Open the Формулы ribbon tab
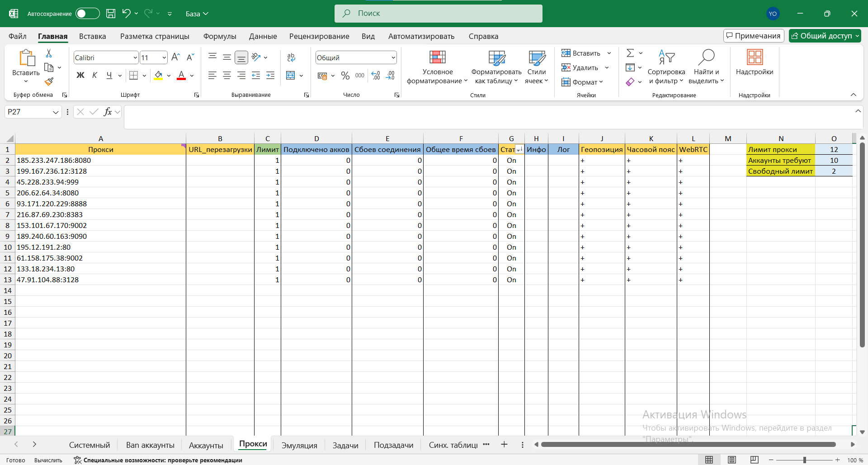This screenshot has width=868, height=465. click(x=220, y=36)
